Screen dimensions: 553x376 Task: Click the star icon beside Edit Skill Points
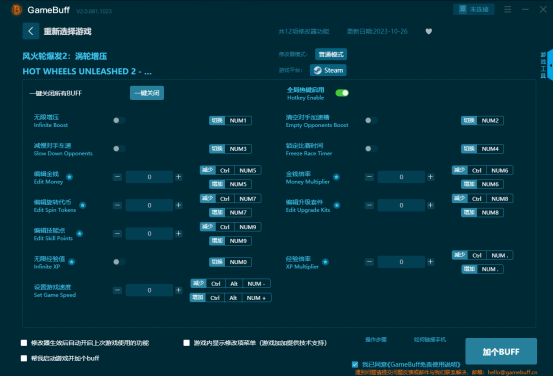coord(80,234)
